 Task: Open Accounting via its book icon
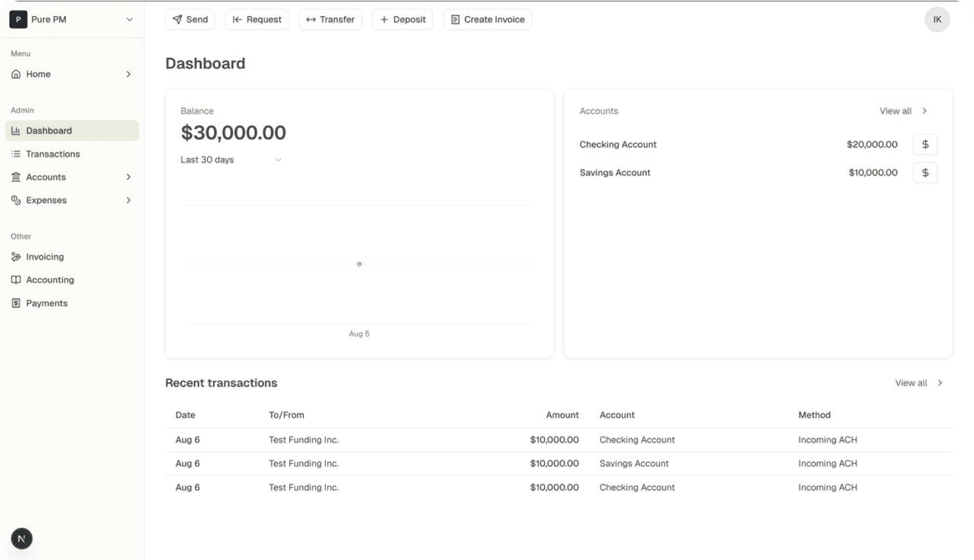pyautogui.click(x=16, y=280)
